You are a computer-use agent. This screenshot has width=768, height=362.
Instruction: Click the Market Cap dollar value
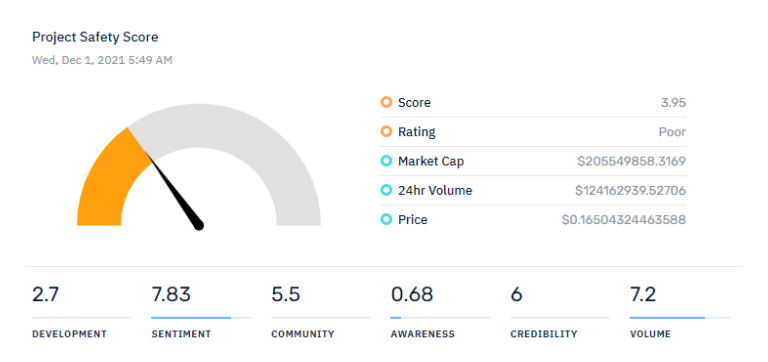(631, 161)
